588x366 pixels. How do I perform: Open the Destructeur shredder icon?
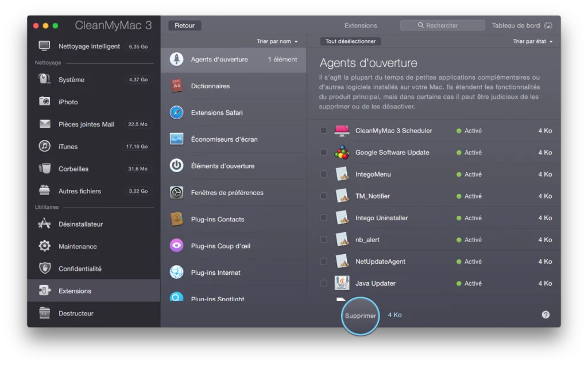(44, 313)
